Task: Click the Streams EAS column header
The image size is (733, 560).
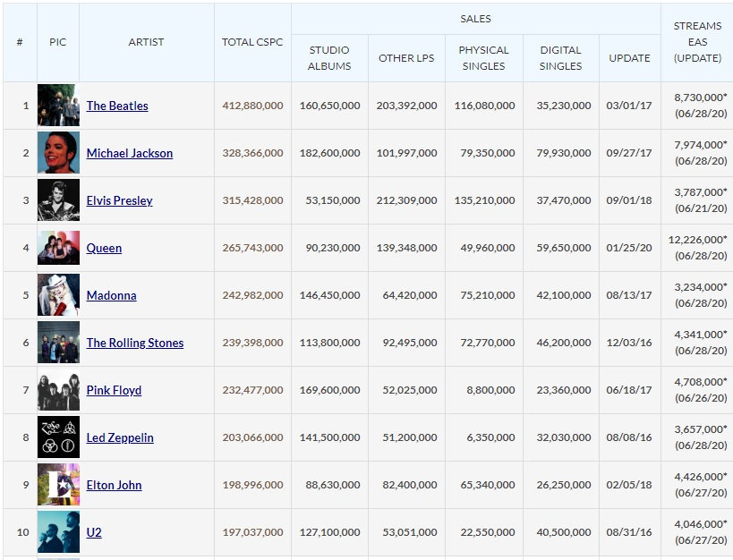Action: pos(697,42)
